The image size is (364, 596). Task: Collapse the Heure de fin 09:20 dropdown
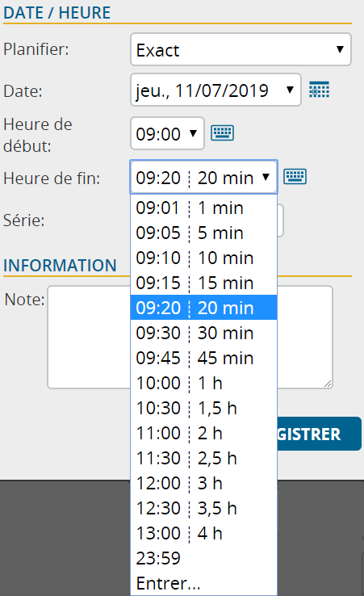(203, 177)
